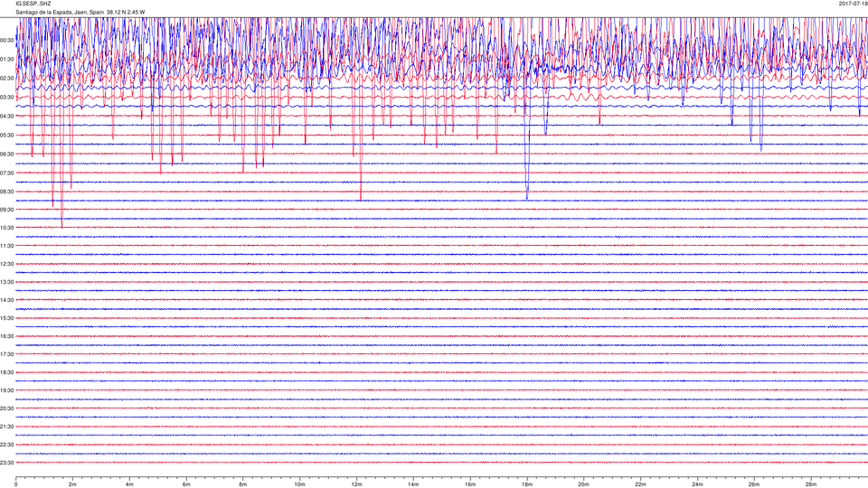Click the 22:30 row label
This screenshot has width=868, height=488.
tap(7, 445)
